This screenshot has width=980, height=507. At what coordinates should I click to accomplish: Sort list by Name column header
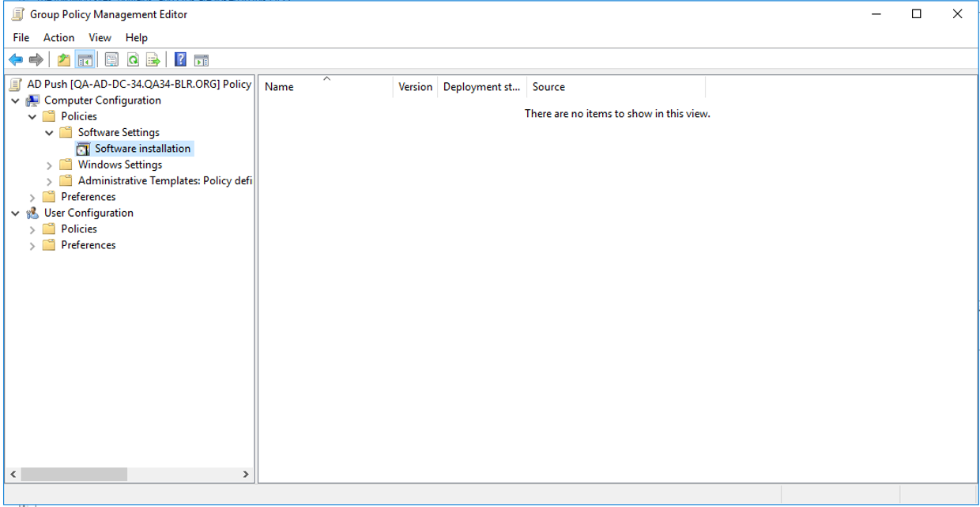279,87
